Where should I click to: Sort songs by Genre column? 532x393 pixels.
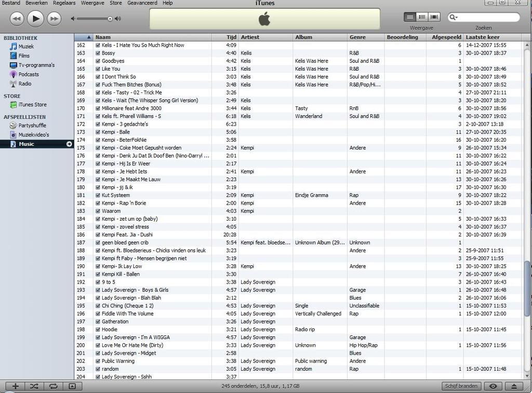tap(366, 37)
